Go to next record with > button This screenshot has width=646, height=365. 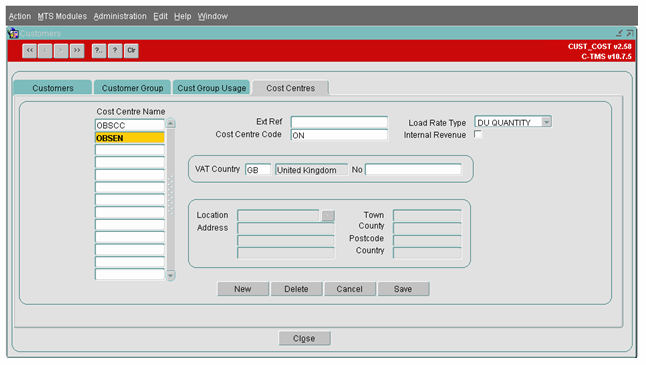(61, 51)
